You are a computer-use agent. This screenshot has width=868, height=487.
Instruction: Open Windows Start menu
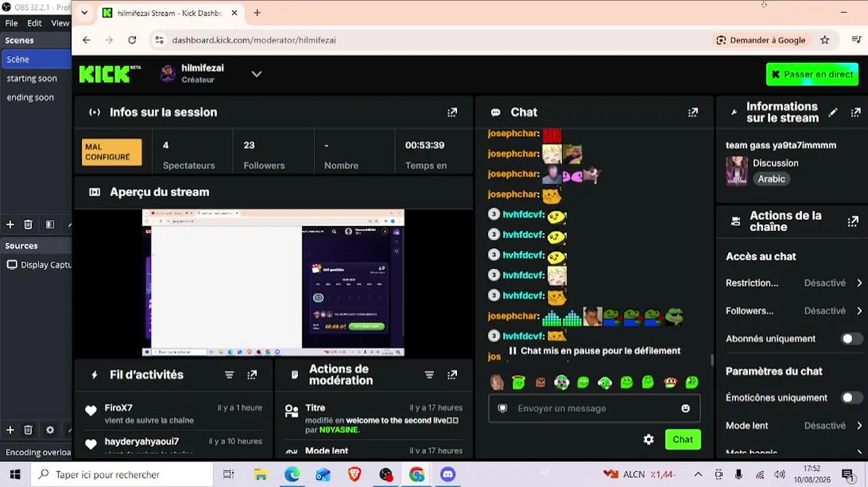[15, 475]
